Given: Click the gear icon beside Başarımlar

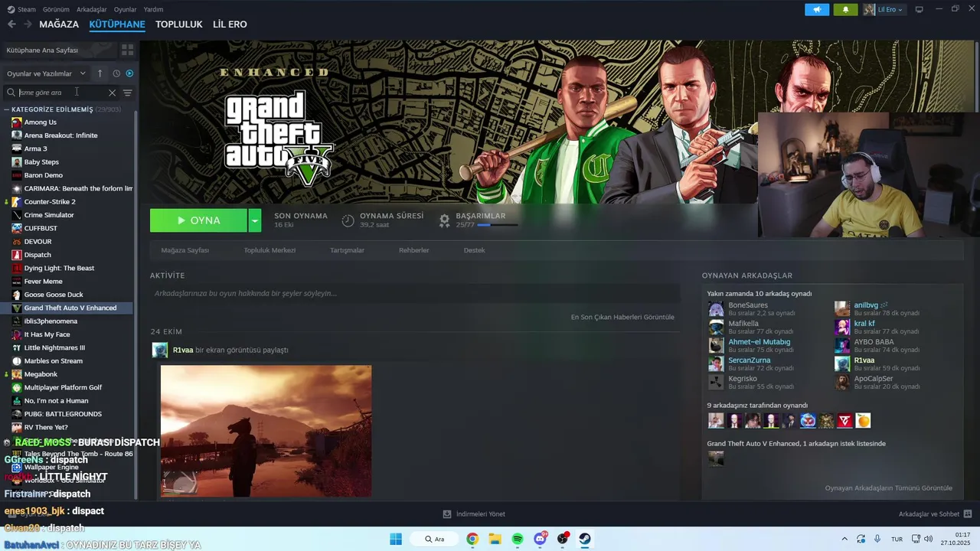Looking at the screenshot, I should (x=444, y=220).
